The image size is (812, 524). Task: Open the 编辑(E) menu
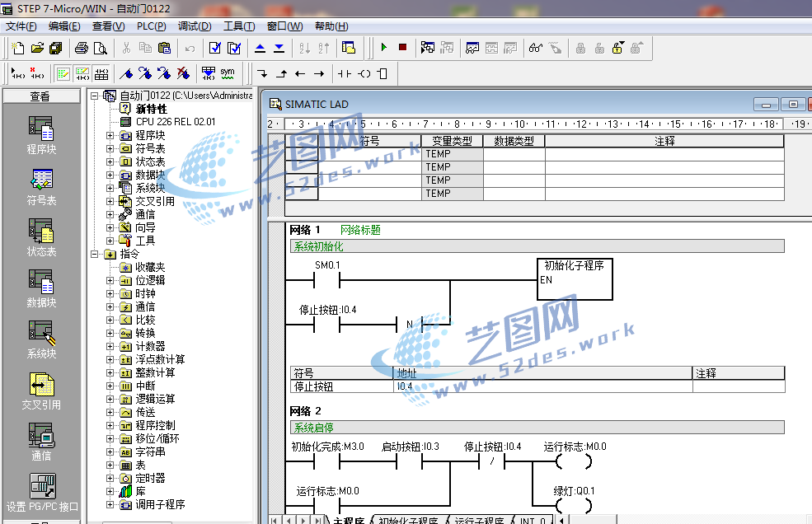point(64,26)
